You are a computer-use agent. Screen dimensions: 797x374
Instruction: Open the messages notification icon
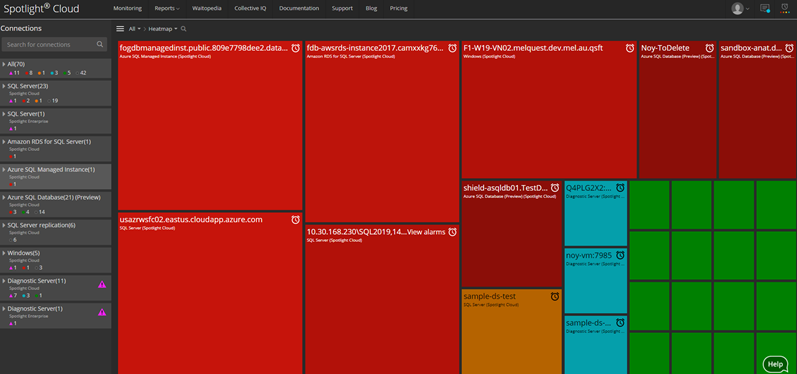pyautogui.click(x=764, y=8)
